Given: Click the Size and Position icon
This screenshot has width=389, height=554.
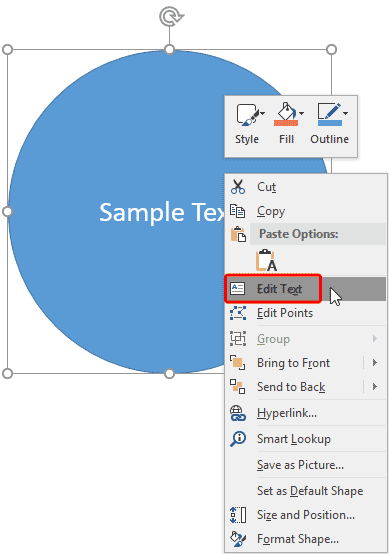Looking at the screenshot, I should (x=238, y=515).
